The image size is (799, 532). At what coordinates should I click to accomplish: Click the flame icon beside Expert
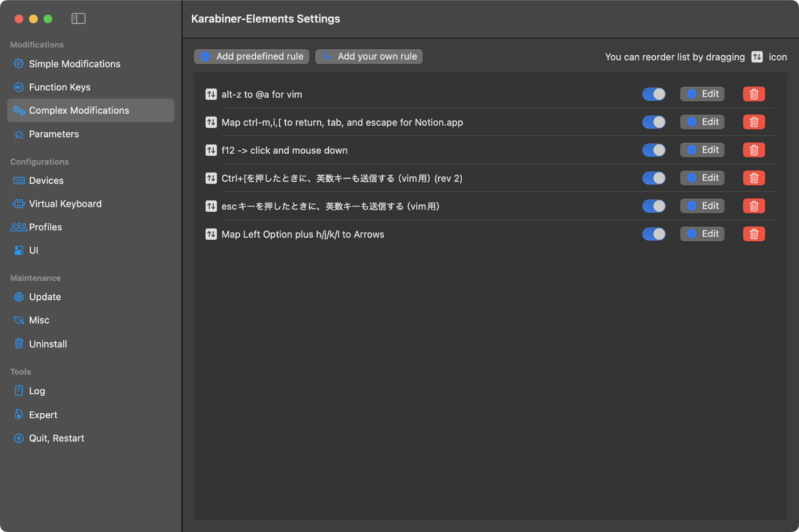tap(18, 415)
